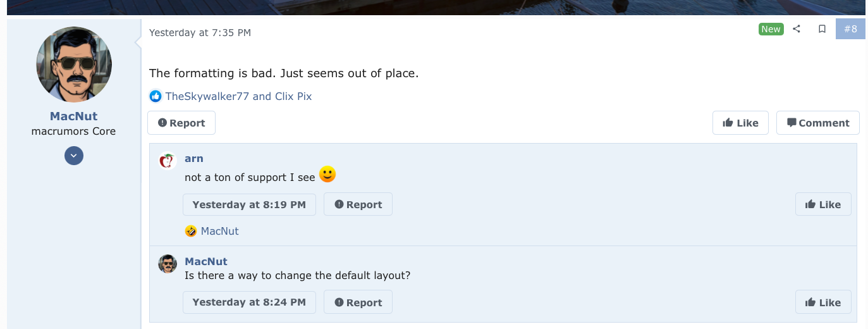Image resolution: width=868 pixels, height=329 pixels.
Task: Bookmark post #8 with the bookmark icon
Action: [x=822, y=29]
